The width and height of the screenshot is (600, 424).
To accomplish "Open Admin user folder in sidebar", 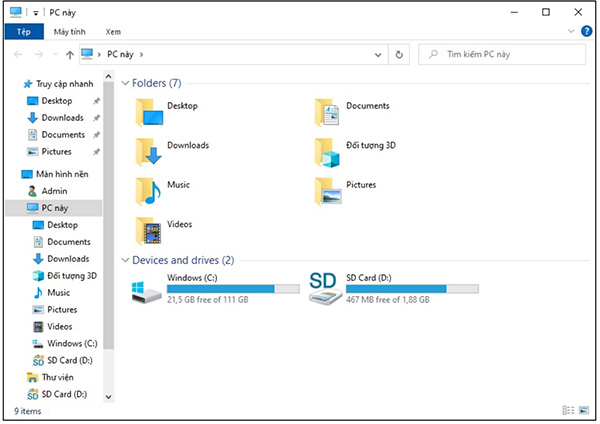I will 47,191.
